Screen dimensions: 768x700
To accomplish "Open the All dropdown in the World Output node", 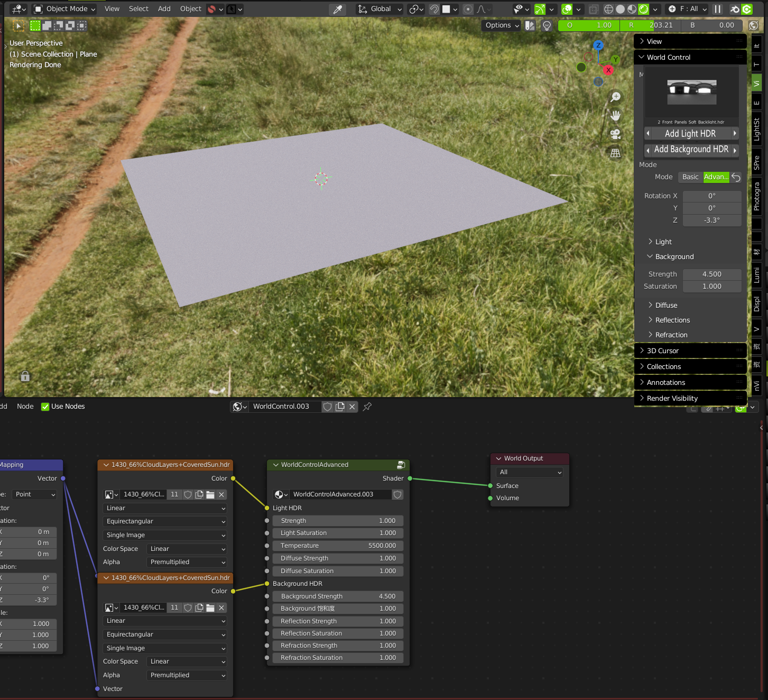I will [x=529, y=472].
